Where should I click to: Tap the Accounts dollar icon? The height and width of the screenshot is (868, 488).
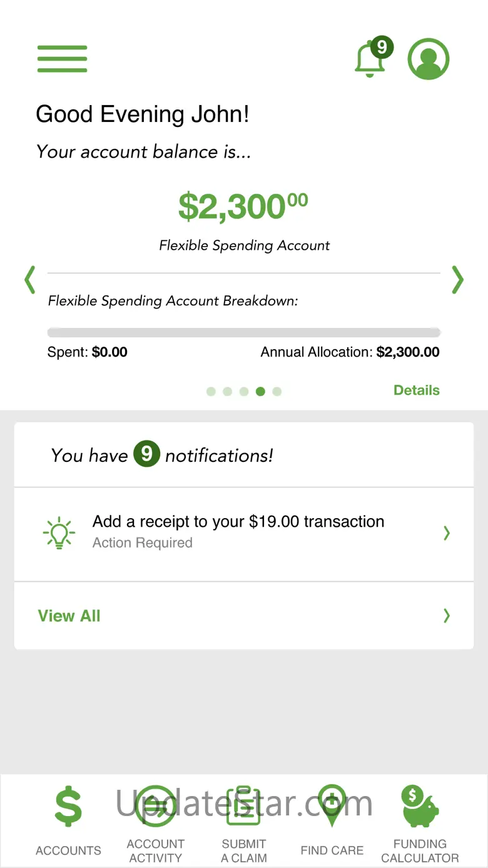[68, 807]
